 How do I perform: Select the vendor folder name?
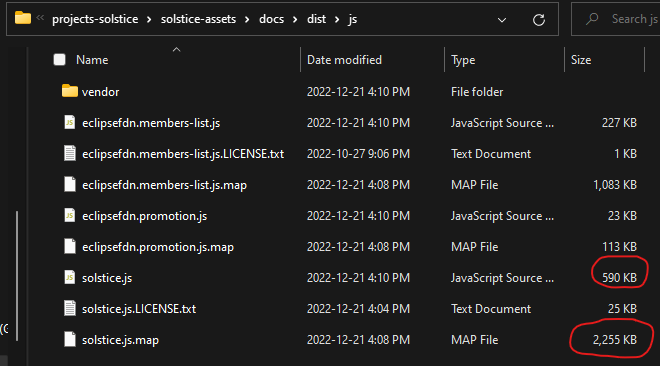pyautogui.click(x=101, y=92)
